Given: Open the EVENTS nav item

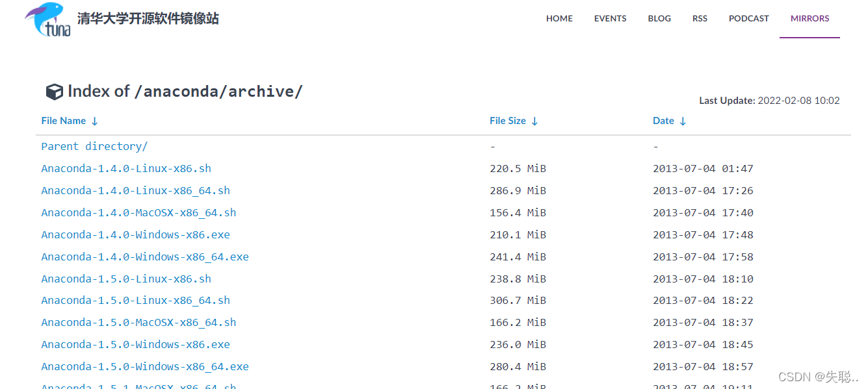Looking at the screenshot, I should [x=611, y=18].
